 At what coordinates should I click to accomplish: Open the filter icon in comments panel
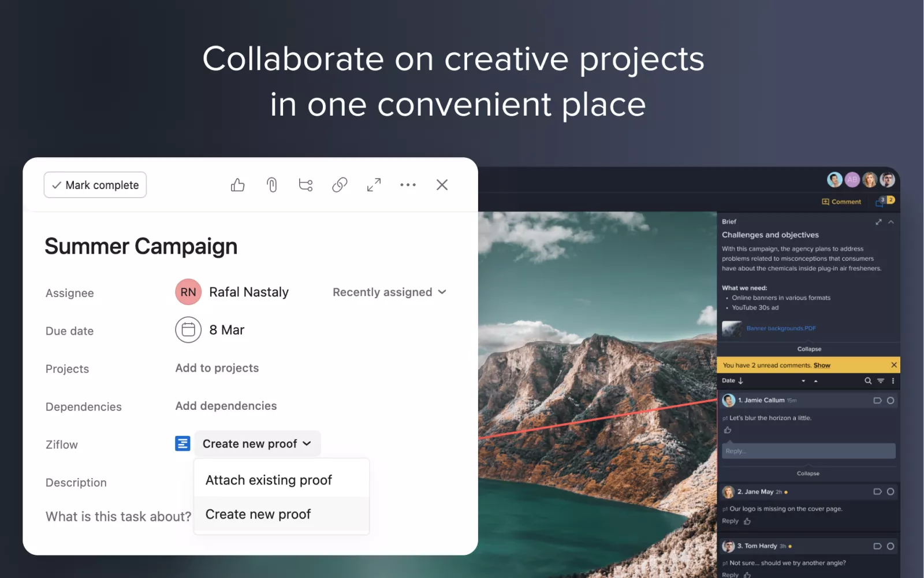pyautogui.click(x=881, y=381)
